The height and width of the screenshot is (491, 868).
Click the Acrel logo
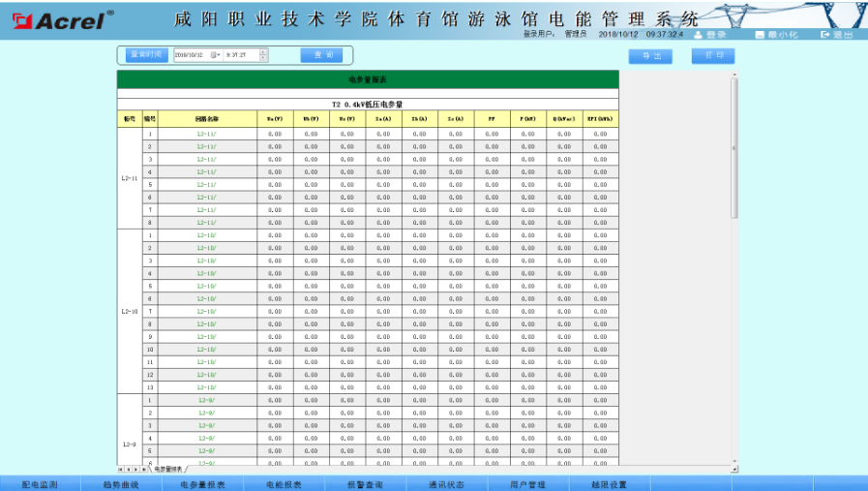(x=63, y=20)
